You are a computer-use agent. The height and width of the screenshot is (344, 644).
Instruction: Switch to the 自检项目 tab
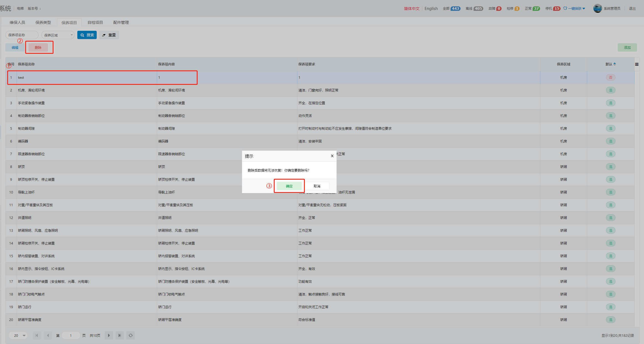click(95, 22)
